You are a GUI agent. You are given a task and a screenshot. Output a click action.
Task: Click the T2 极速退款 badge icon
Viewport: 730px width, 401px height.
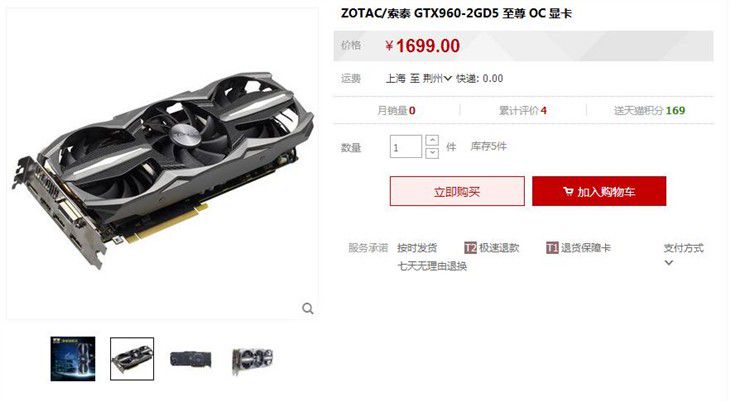470,248
